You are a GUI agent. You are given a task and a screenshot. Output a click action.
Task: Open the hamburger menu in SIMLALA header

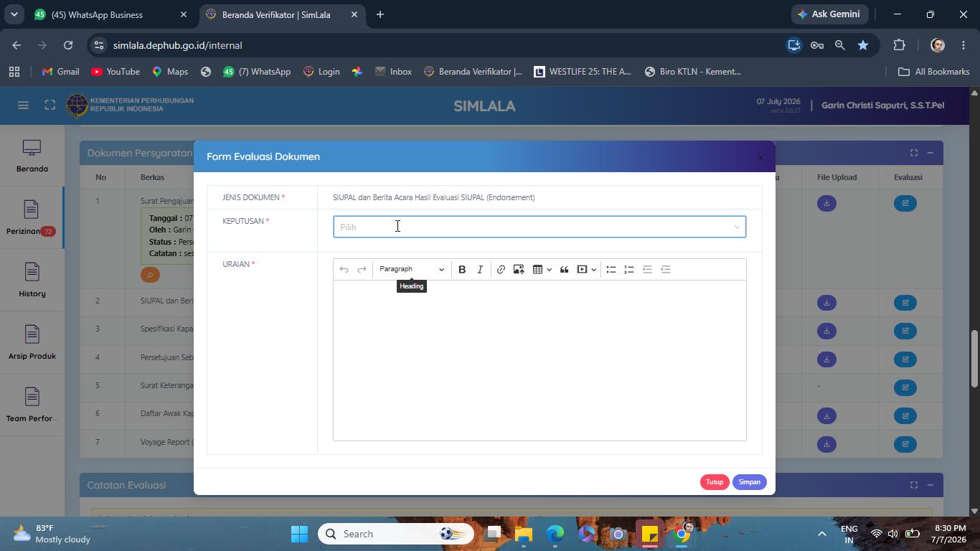coord(23,105)
